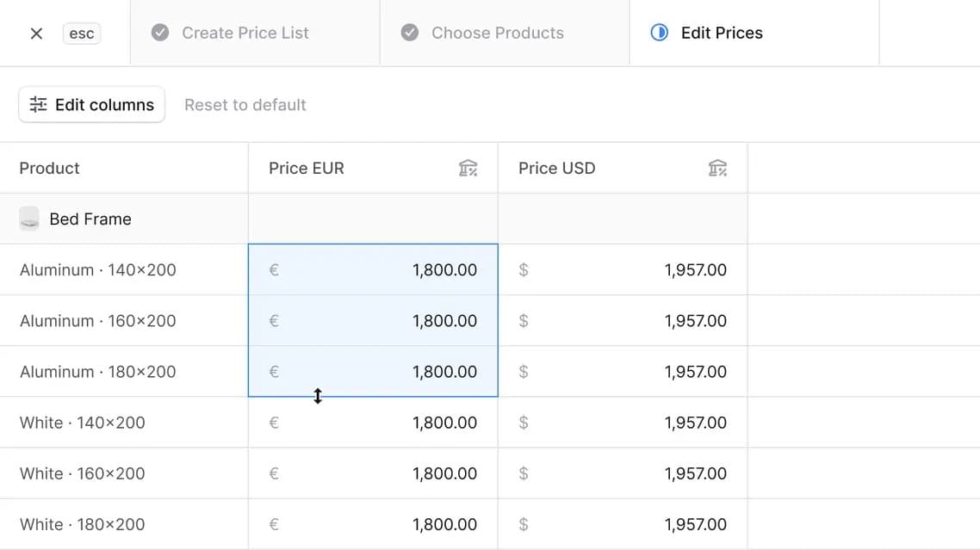Click the half-filled progress icon beside Edit Prices
980x550 pixels.
click(x=659, y=32)
